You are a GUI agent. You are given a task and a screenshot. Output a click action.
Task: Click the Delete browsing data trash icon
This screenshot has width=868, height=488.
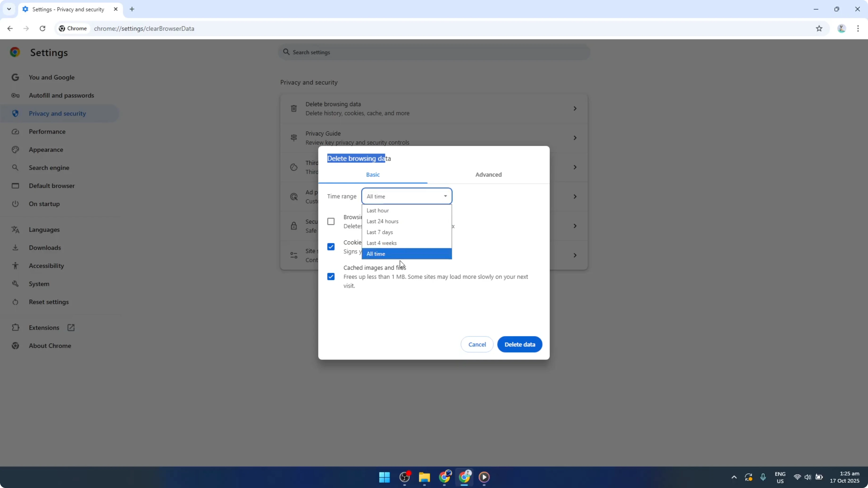point(294,108)
